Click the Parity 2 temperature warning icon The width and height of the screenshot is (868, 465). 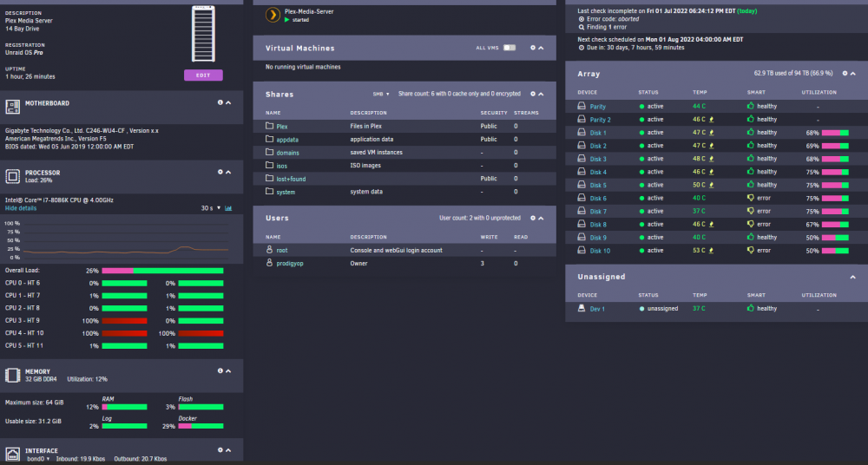point(712,120)
